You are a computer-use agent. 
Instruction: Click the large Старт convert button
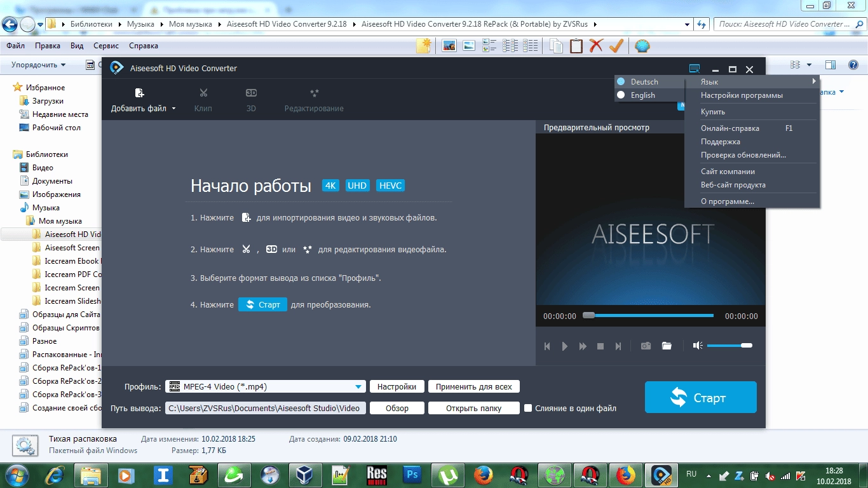pyautogui.click(x=700, y=397)
